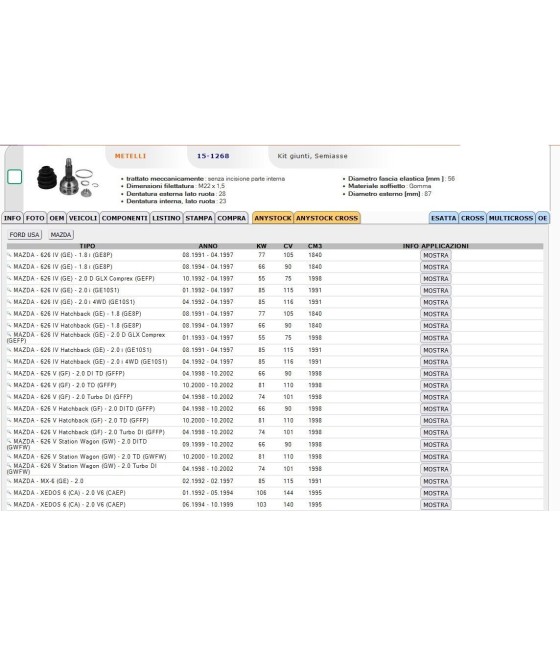Show the LISTINO tab
560x655 pixels.
pos(166,218)
